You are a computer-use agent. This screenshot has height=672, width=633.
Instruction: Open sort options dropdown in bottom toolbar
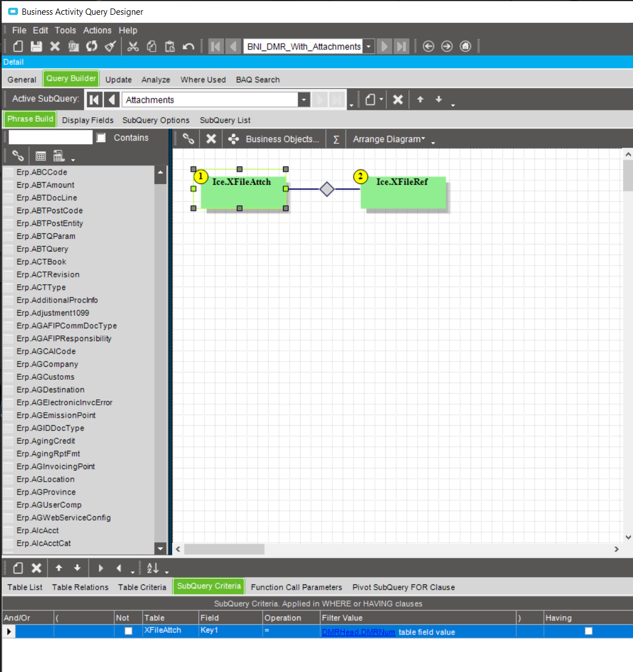(x=166, y=572)
